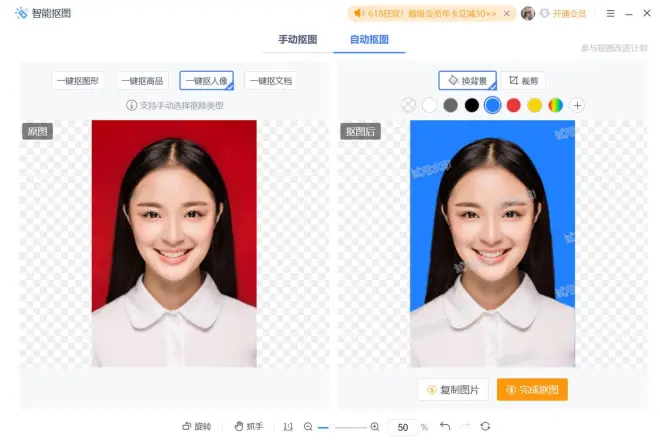This screenshot has height=441, width=660.
Task: Add a custom background with plus icon
Action: tap(577, 105)
